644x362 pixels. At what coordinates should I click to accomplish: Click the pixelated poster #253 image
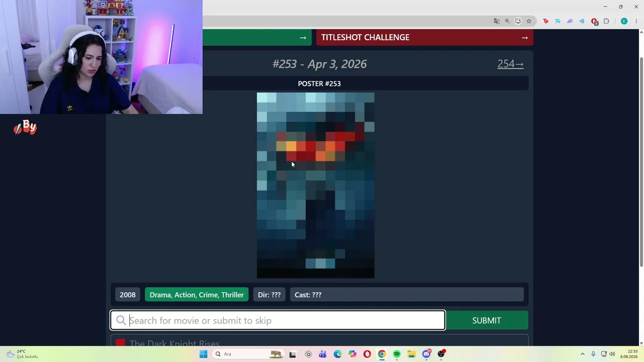[x=315, y=185]
